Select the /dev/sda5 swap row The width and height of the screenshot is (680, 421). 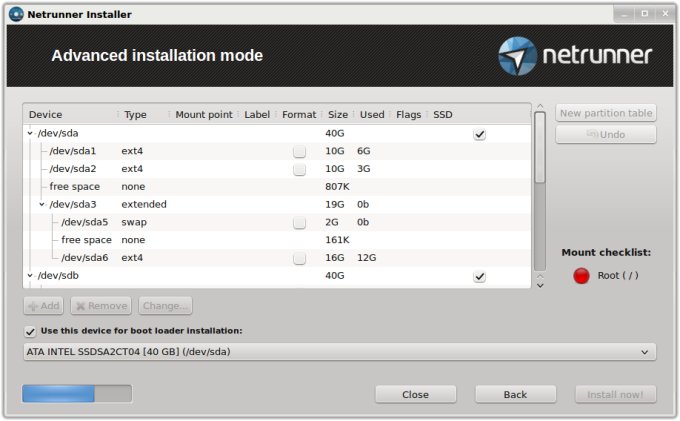278,222
